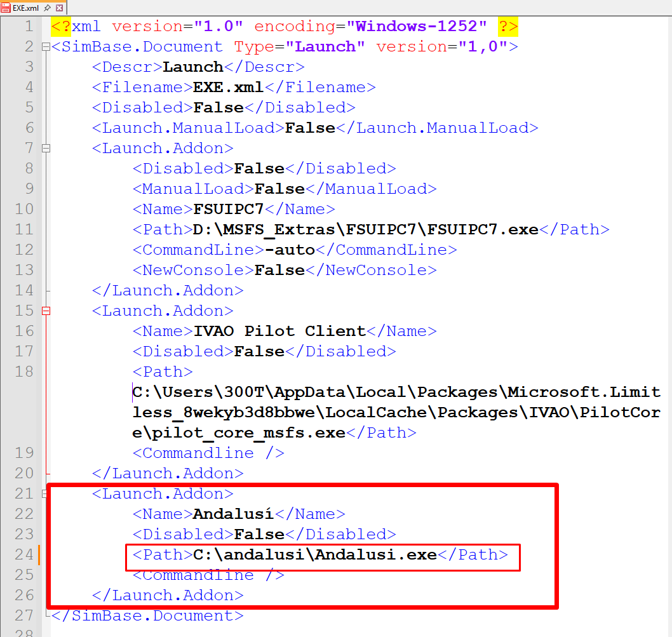Viewport: 672px width, 637px height.
Task: Click the path 'D:\MSFS_Extras\FSUIPC7\FSUIPC7.exe'
Action: [366, 230]
